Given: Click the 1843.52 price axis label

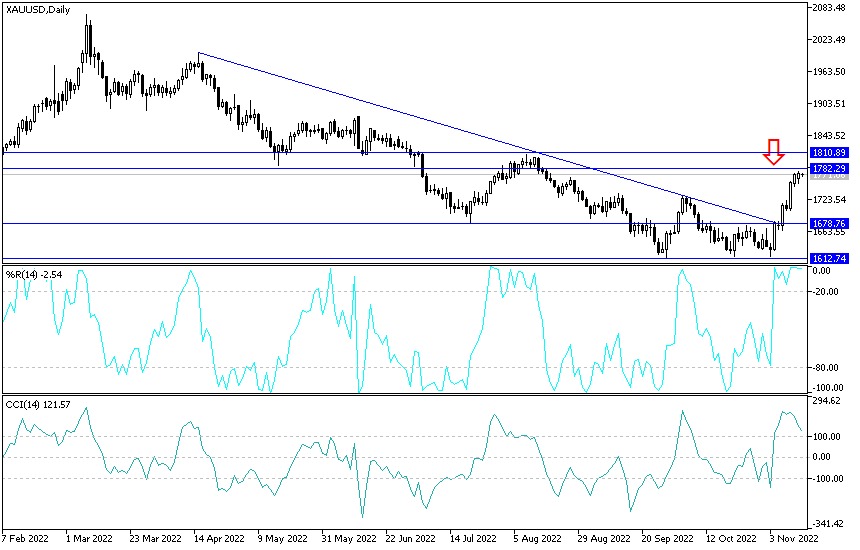Looking at the screenshot, I should (x=829, y=135).
